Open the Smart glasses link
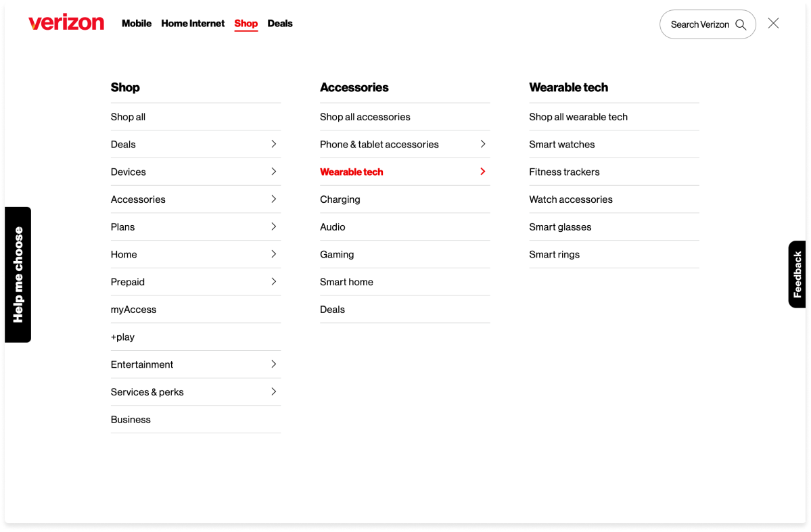The image size is (811, 532). pos(560,227)
